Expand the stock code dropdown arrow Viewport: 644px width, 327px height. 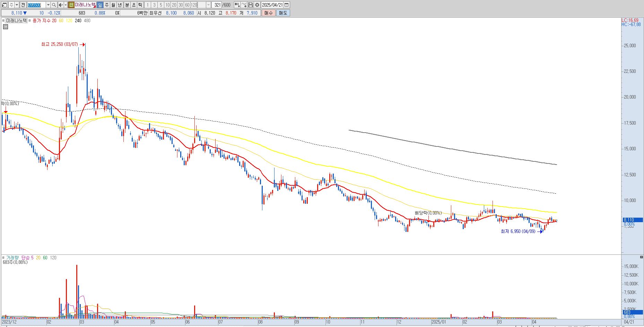[48, 5]
